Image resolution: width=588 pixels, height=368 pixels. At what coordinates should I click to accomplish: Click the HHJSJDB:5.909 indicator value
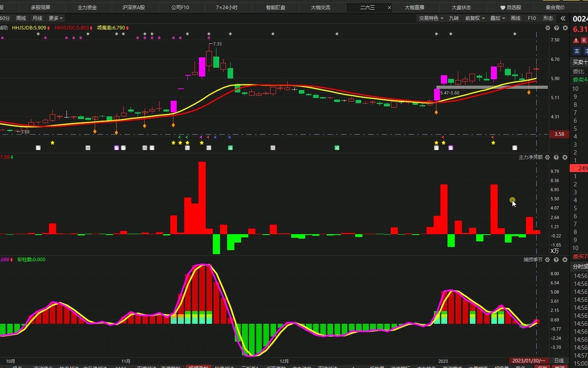(x=31, y=28)
